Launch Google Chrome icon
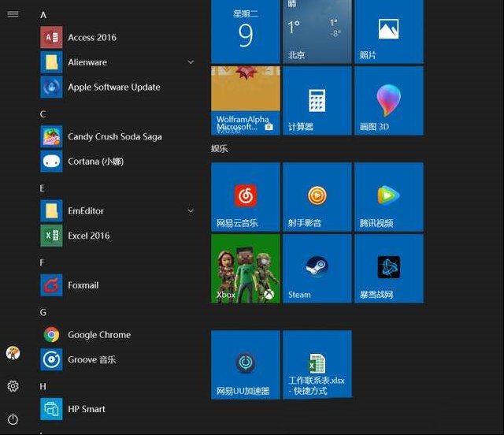Screen dimensions: 504x435 coord(51,335)
